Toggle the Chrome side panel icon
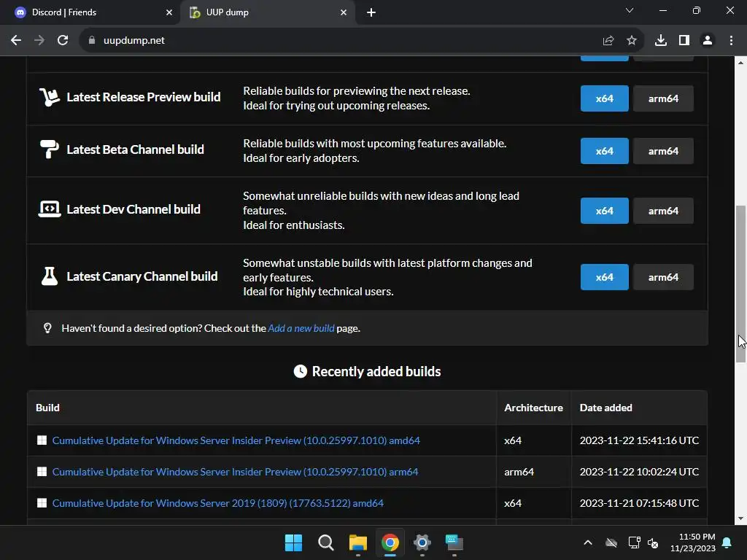 click(684, 41)
